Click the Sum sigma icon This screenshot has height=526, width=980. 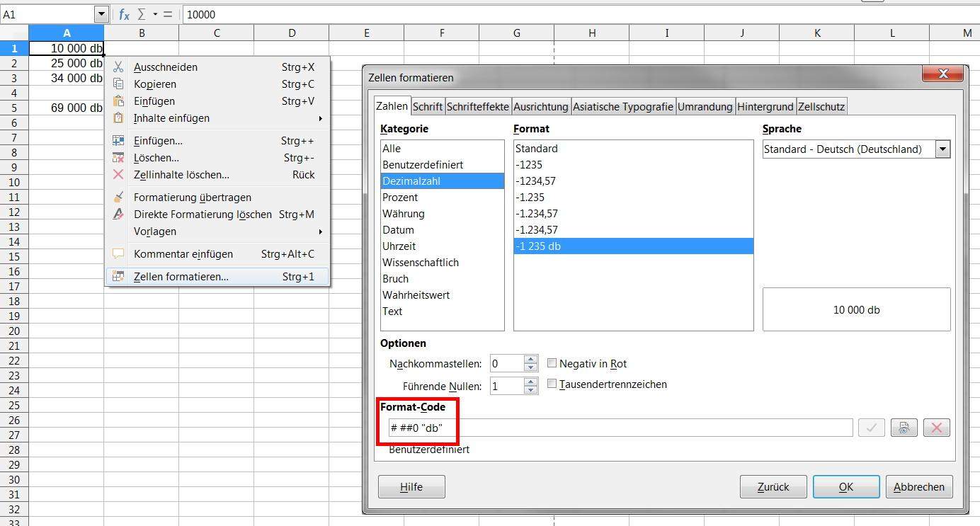pyautogui.click(x=142, y=14)
